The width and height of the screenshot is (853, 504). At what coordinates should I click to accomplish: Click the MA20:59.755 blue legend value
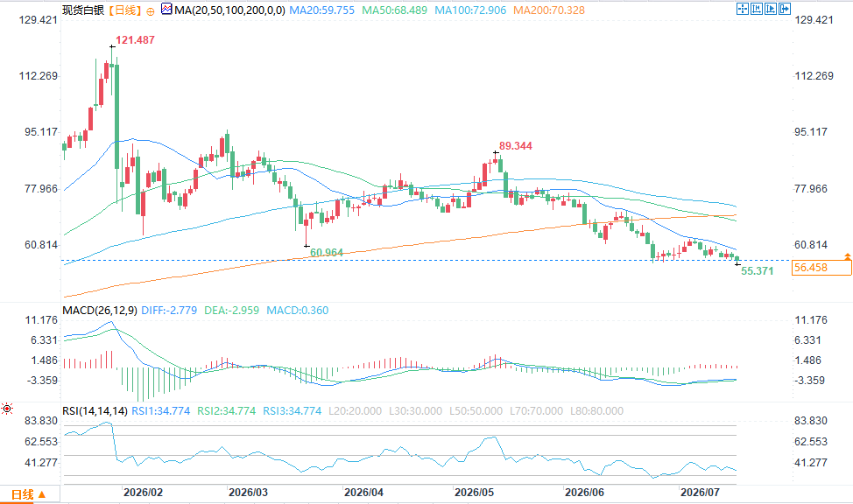tap(321, 10)
